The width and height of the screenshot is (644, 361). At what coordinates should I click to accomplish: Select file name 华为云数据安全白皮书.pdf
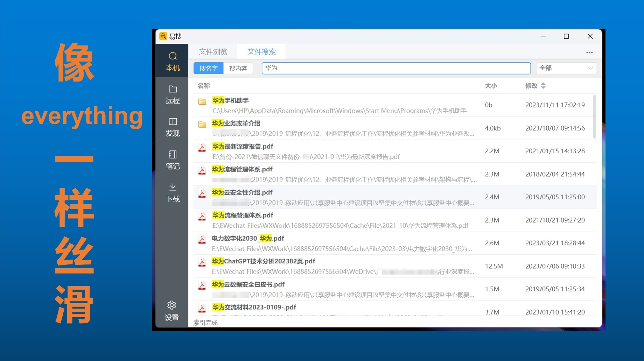248,284
